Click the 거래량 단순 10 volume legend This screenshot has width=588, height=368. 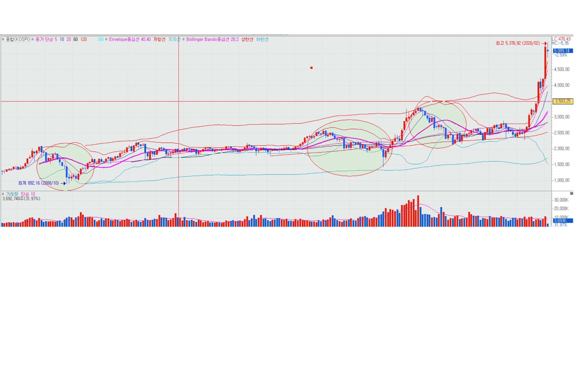click(20, 194)
